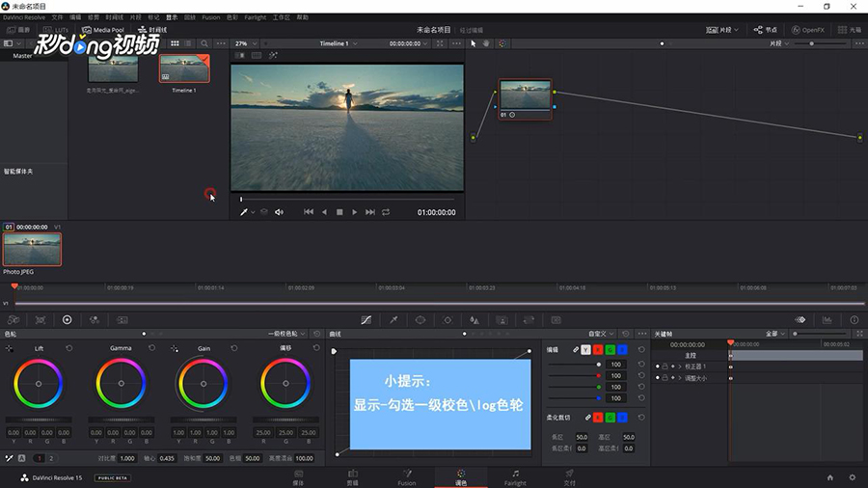Click the Media Pool button
The width and height of the screenshot is (868, 488).
point(103,30)
